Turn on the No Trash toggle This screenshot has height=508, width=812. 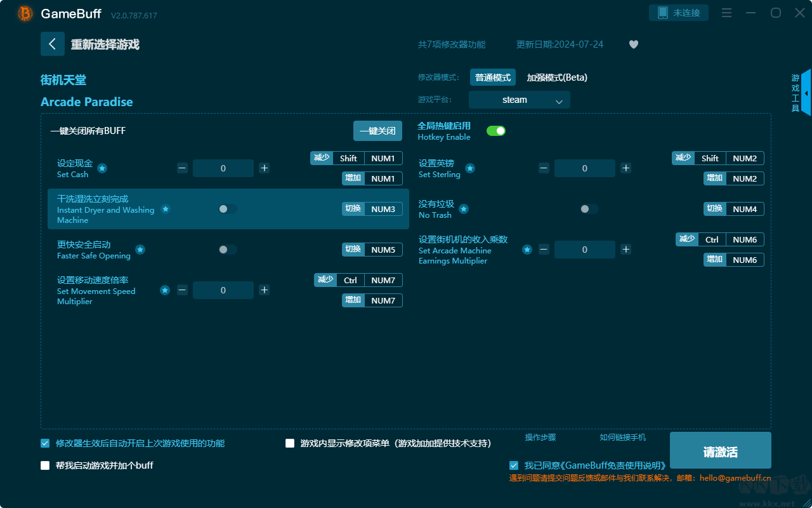[x=589, y=209]
